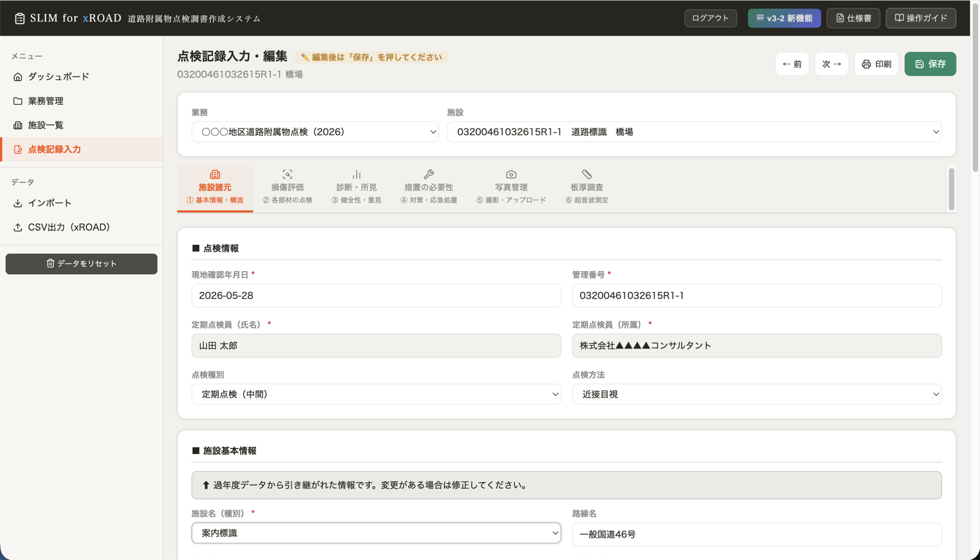Click the ログアウト button

pos(710,18)
